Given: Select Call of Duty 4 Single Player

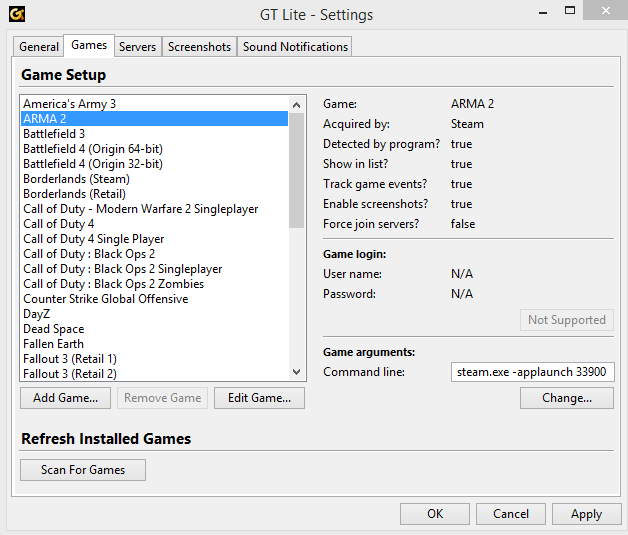Looking at the screenshot, I should (155, 239).
